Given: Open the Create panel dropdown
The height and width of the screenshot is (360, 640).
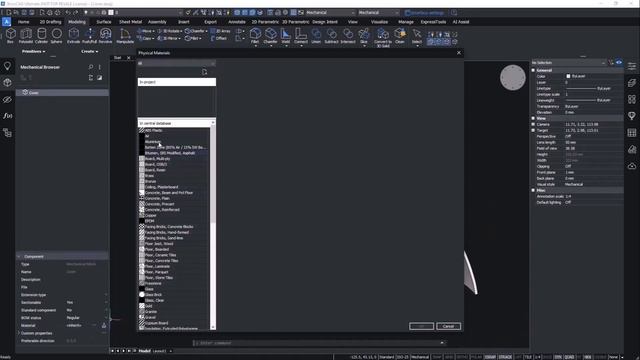Looking at the screenshot, I should coord(89,51).
